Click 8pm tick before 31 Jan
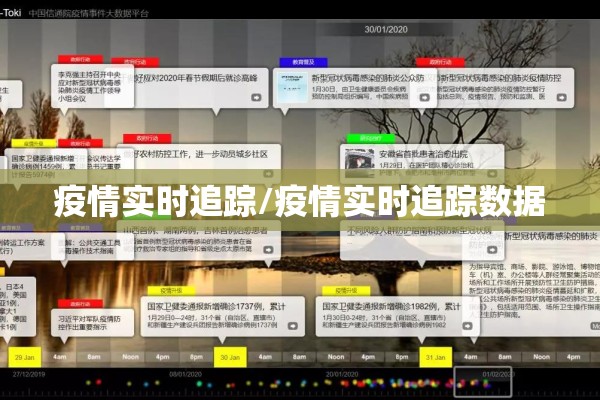This screenshot has width=600, height=400. (x=402, y=357)
